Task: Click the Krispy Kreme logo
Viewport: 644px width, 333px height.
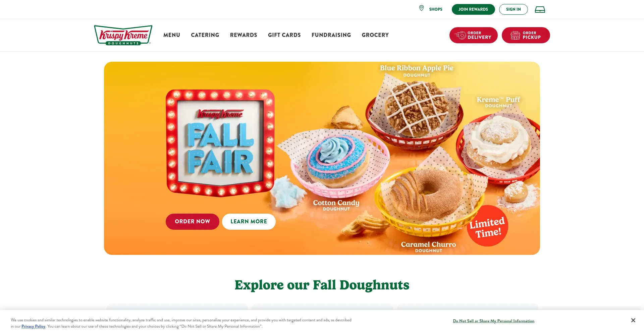Action: tap(123, 35)
